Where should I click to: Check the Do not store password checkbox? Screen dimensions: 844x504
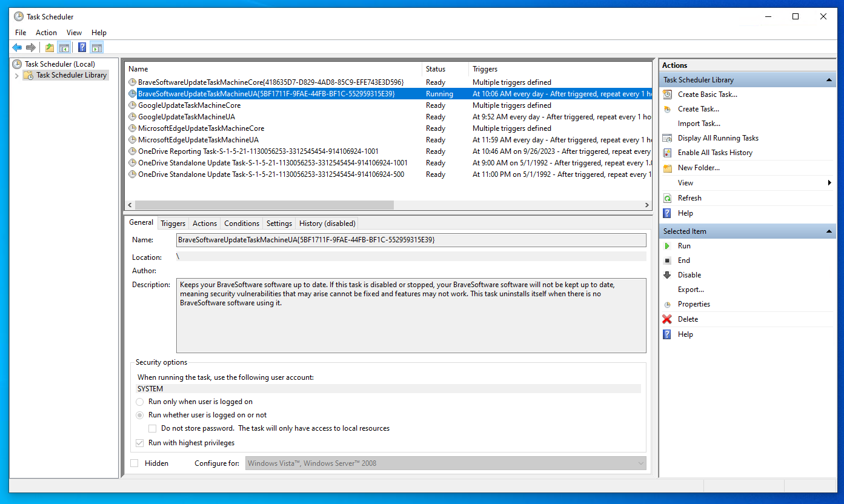153,428
